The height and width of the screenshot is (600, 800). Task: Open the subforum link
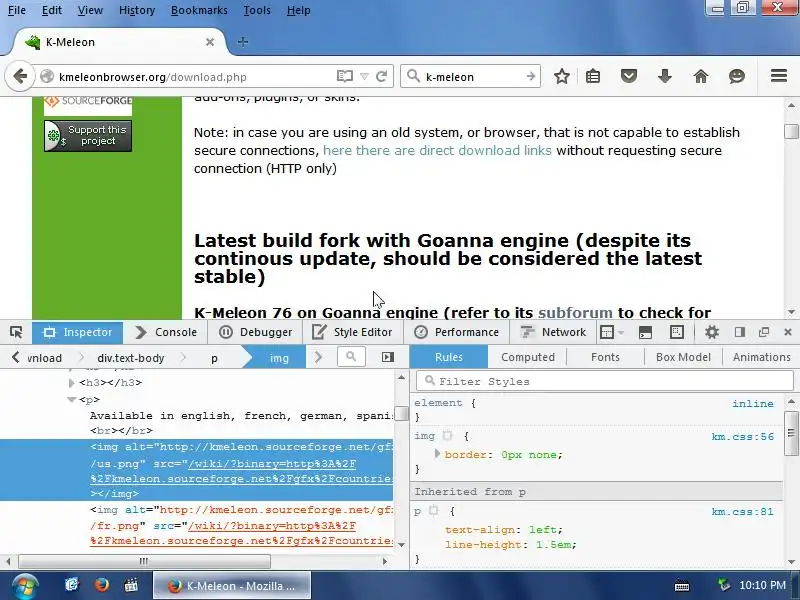coord(575,312)
